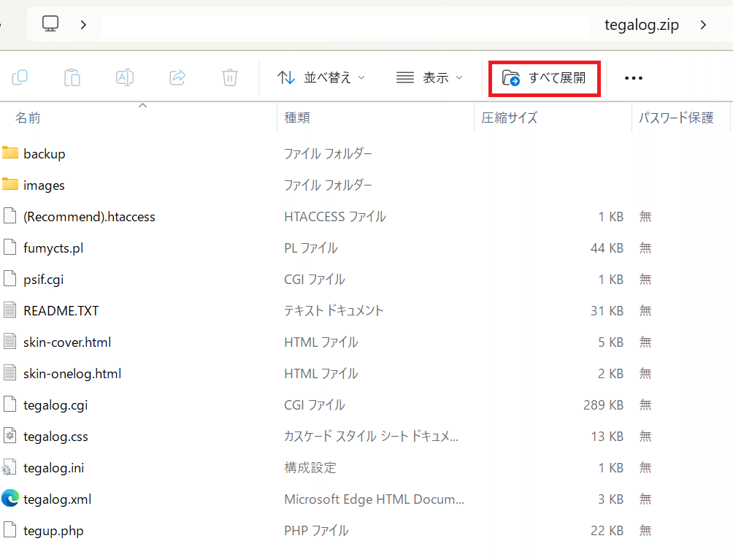
Task: Click the 22 KB size of tegup.php
Action: (x=607, y=531)
